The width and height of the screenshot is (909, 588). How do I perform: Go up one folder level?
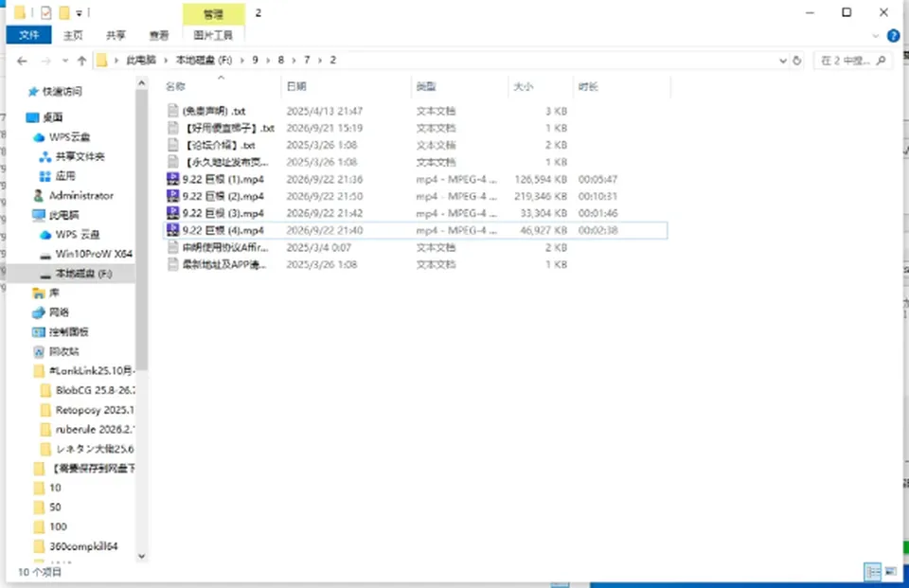(81, 61)
